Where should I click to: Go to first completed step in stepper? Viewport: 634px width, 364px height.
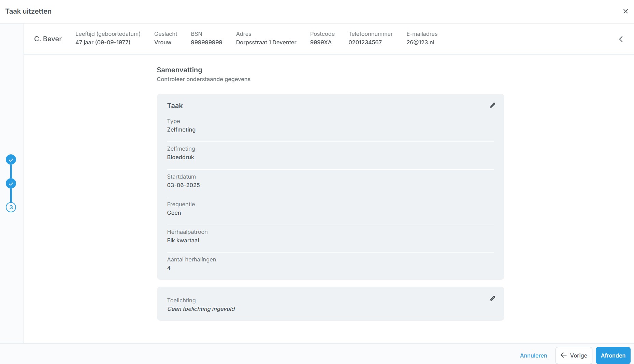[x=11, y=160]
